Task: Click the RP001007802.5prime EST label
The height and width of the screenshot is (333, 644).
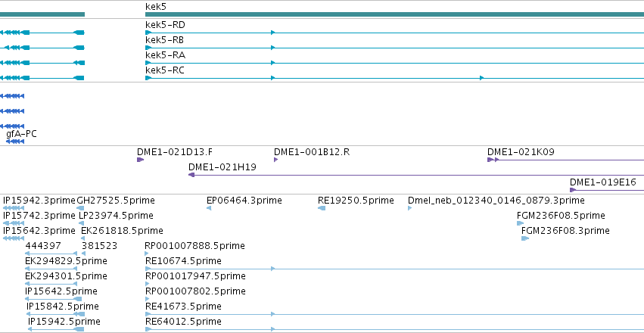Action: click(195, 291)
